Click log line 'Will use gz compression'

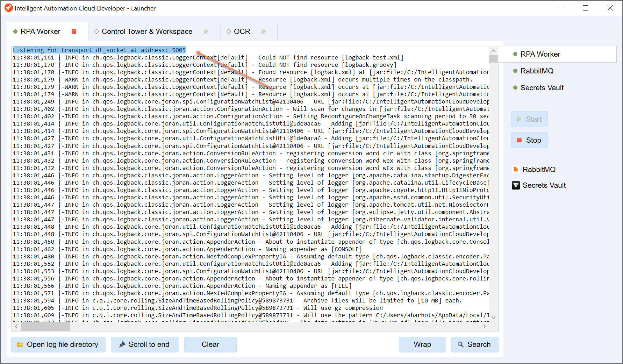(x=198, y=308)
